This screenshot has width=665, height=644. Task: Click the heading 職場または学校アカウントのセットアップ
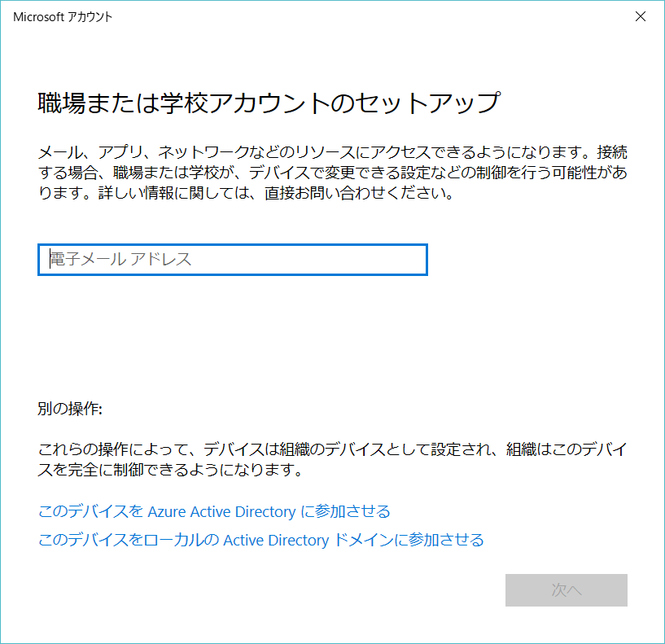click(x=269, y=103)
